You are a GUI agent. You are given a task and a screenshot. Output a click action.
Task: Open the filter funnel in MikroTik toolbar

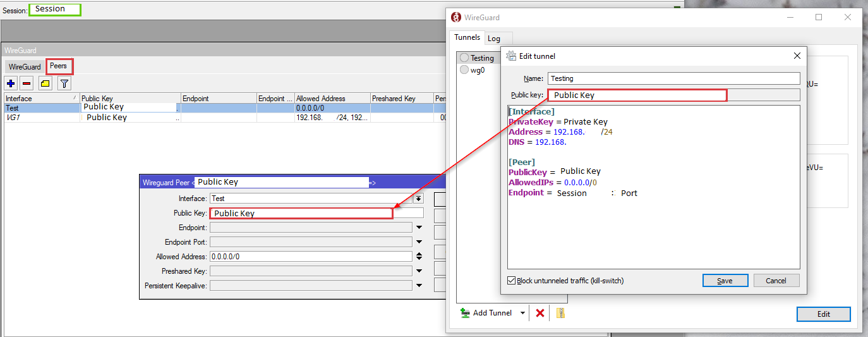coord(64,83)
